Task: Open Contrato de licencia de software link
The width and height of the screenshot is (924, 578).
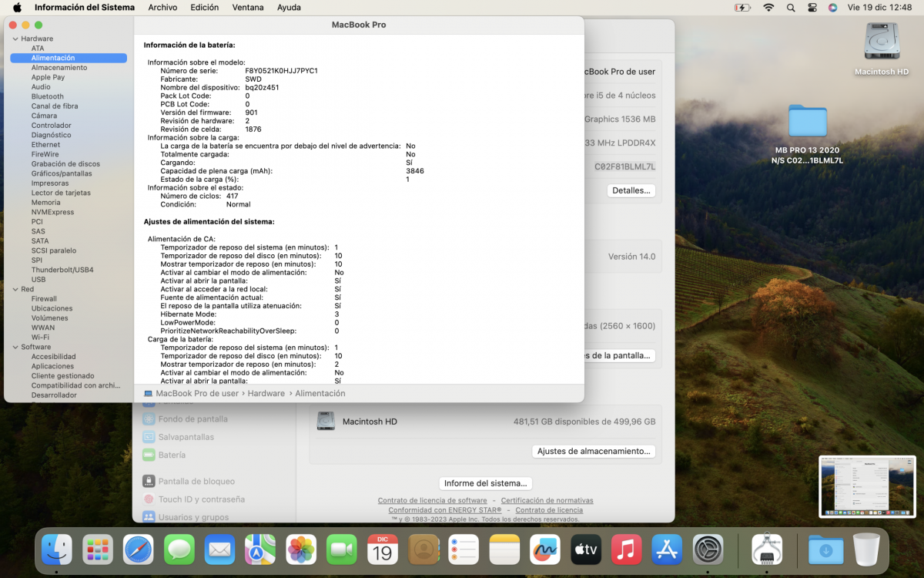Action: pos(432,501)
